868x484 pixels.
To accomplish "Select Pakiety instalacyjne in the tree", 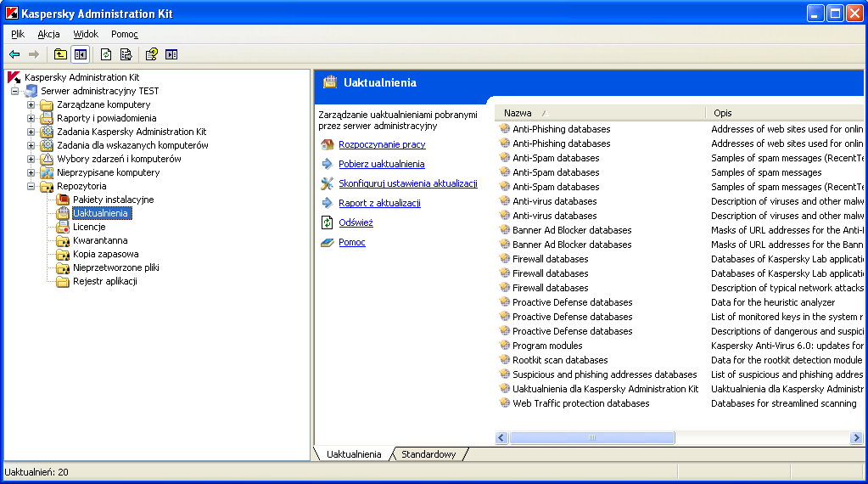I will tap(114, 200).
